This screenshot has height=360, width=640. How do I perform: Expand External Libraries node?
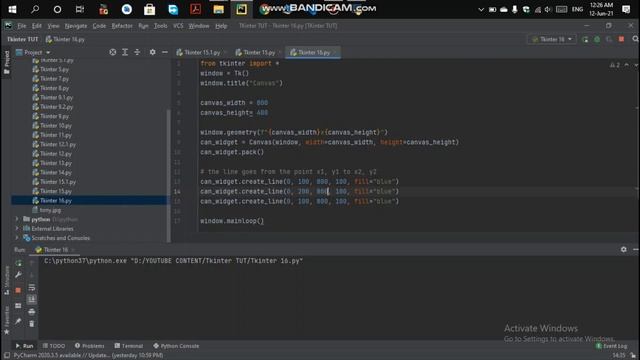(x=17, y=229)
